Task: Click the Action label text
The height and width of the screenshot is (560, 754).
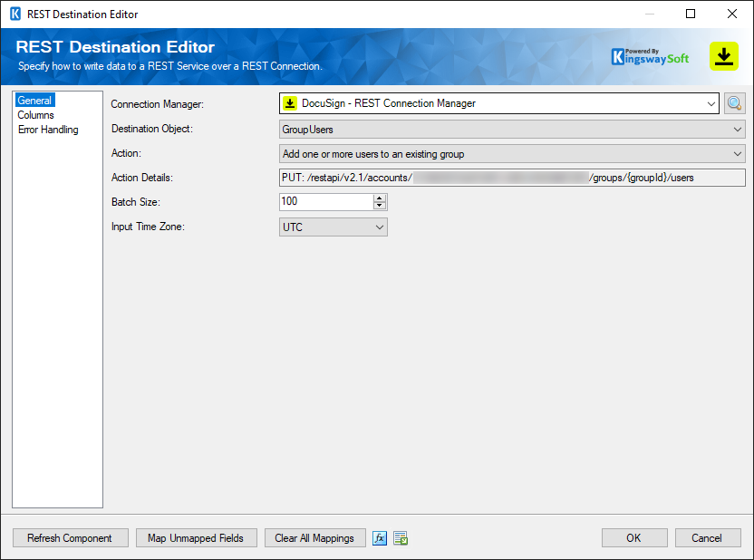Action: point(126,153)
